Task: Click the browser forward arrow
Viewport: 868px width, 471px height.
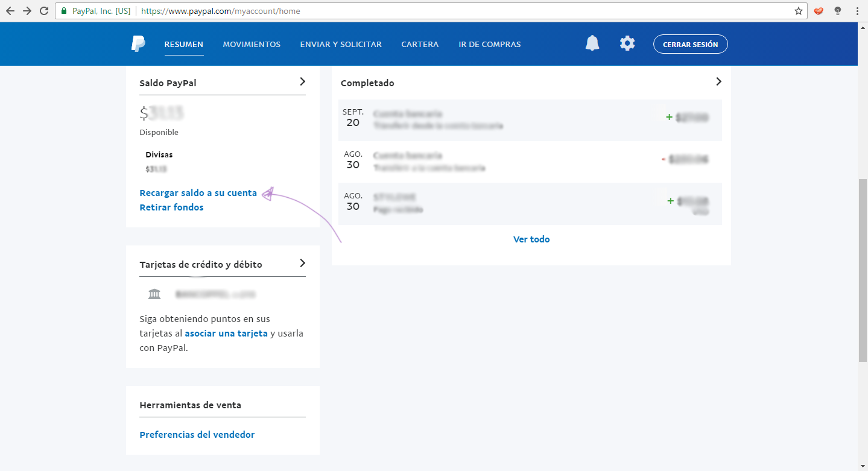Action: click(x=27, y=11)
